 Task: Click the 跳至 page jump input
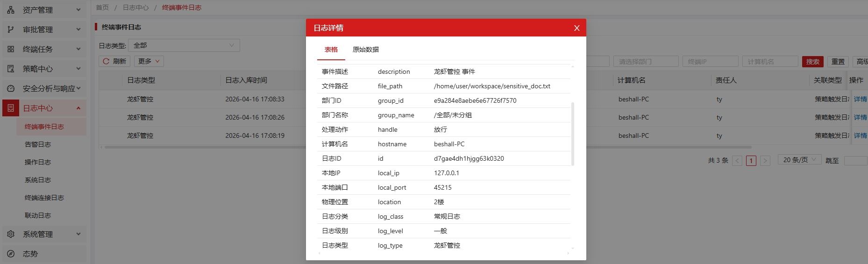point(856,161)
